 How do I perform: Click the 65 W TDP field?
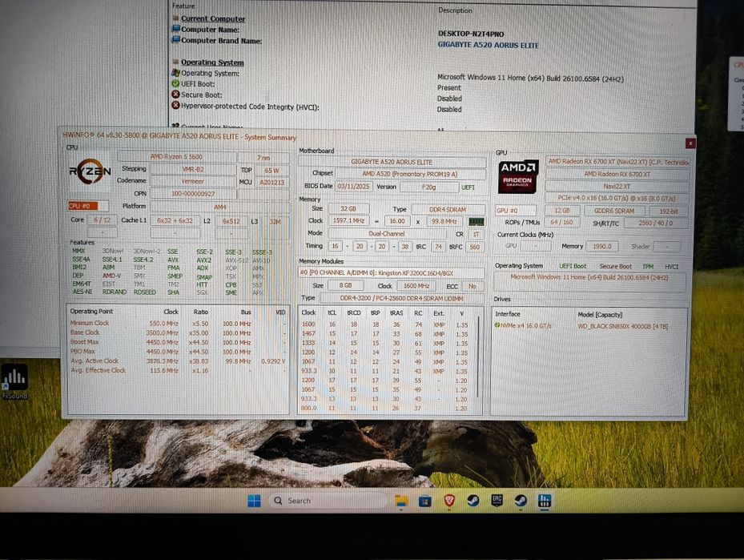tap(271, 171)
